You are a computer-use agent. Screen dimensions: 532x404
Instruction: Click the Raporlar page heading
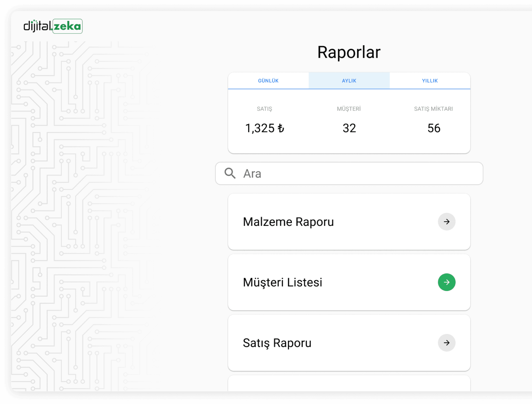[349, 52]
